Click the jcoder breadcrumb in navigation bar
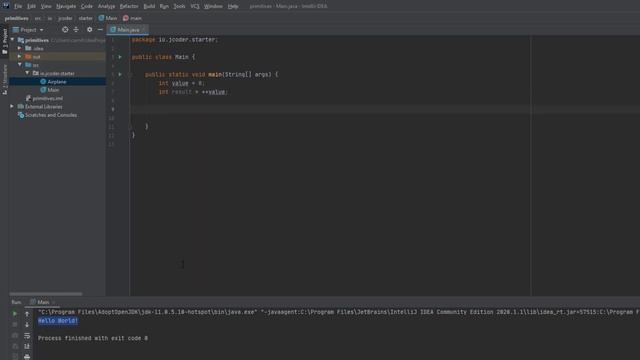This screenshot has width=640, height=360. (x=65, y=18)
